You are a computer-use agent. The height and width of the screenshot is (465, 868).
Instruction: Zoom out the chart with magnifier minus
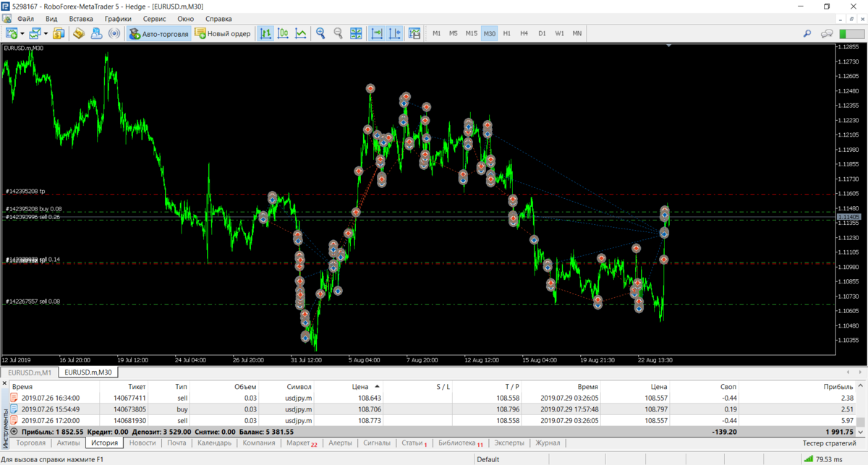pyautogui.click(x=338, y=33)
